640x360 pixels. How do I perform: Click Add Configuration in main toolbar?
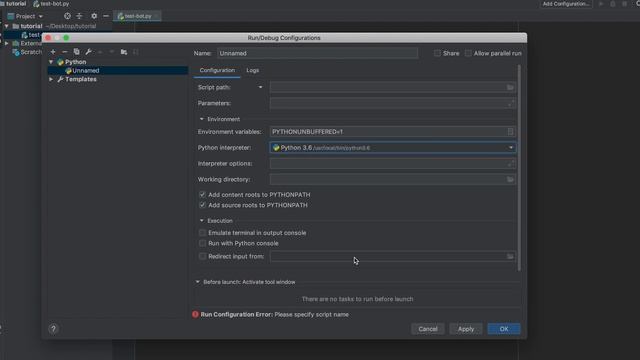point(566,4)
